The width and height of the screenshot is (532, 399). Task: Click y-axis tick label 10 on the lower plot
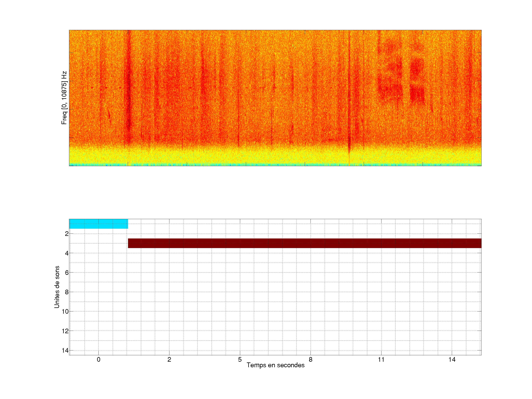click(65, 311)
